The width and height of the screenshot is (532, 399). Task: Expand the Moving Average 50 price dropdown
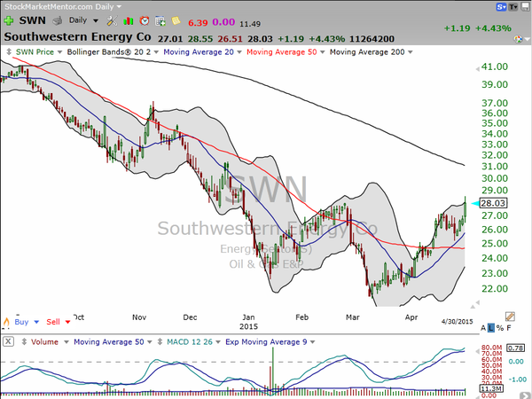click(323, 52)
